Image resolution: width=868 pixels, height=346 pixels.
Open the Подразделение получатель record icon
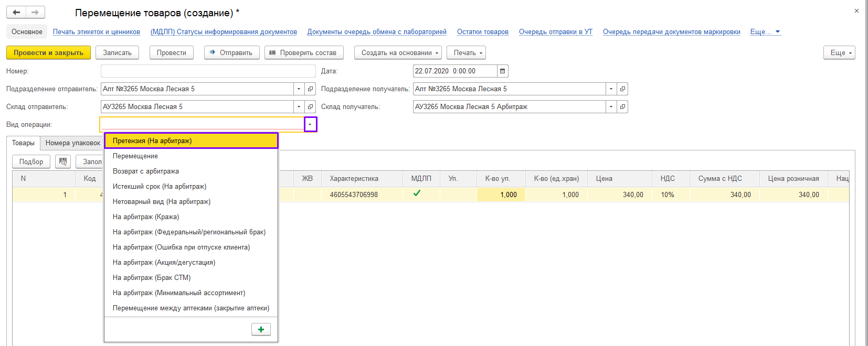pyautogui.click(x=622, y=89)
